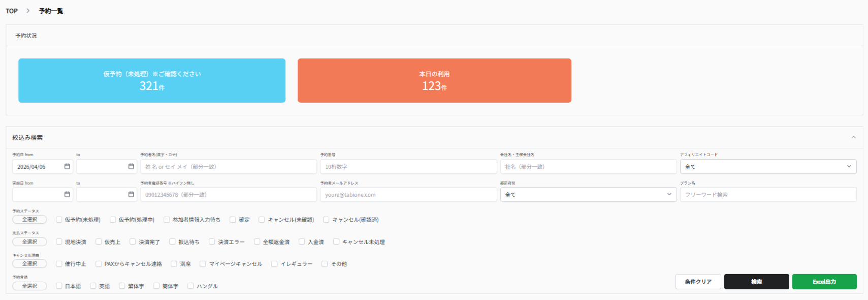Focus the 予約者電話番号 input field
This screenshot has height=300, width=868.
point(229,195)
